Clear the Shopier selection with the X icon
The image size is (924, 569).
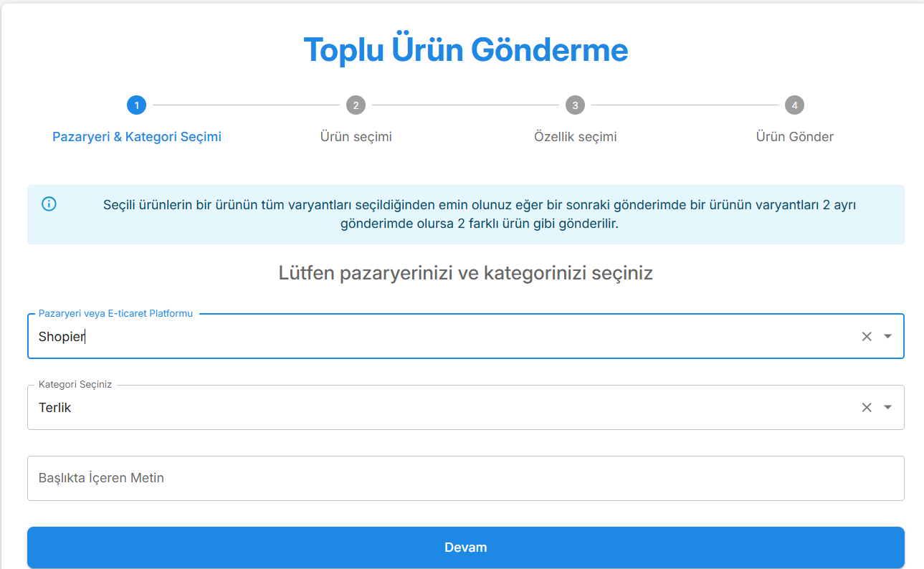[x=866, y=335]
